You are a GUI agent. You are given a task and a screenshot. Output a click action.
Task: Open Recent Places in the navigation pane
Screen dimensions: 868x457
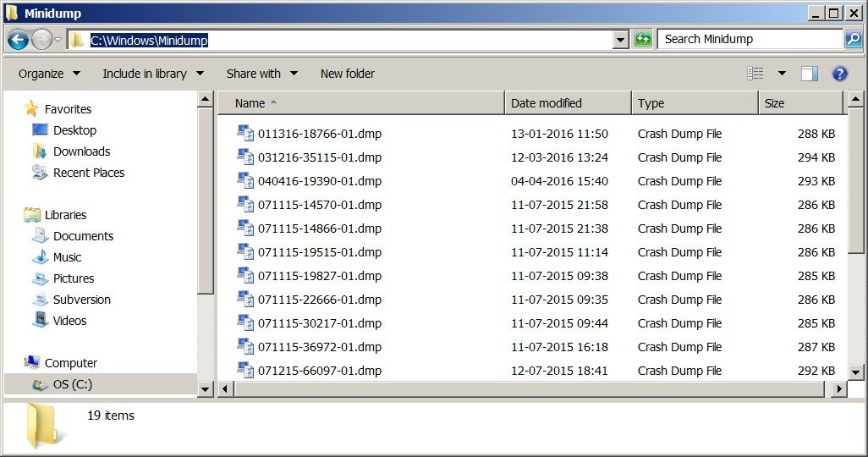[x=89, y=173]
